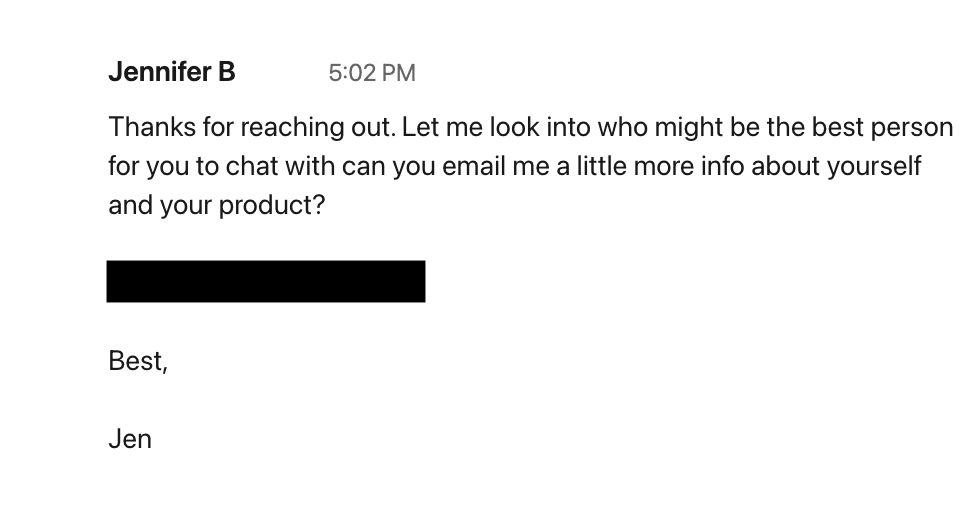The width and height of the screenshot is (973, 527).
Task: Click the words 'Let me look'
Action: coord(472,127)
